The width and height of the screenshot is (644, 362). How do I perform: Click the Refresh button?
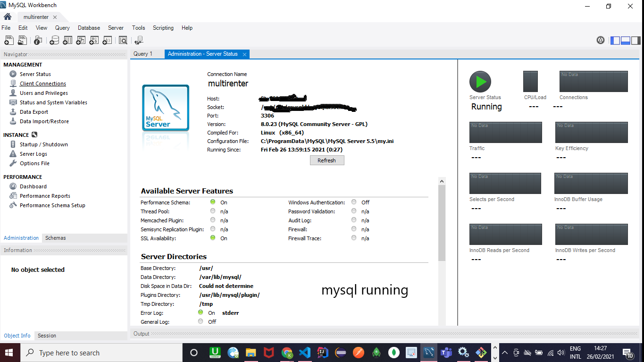(327, 160)
